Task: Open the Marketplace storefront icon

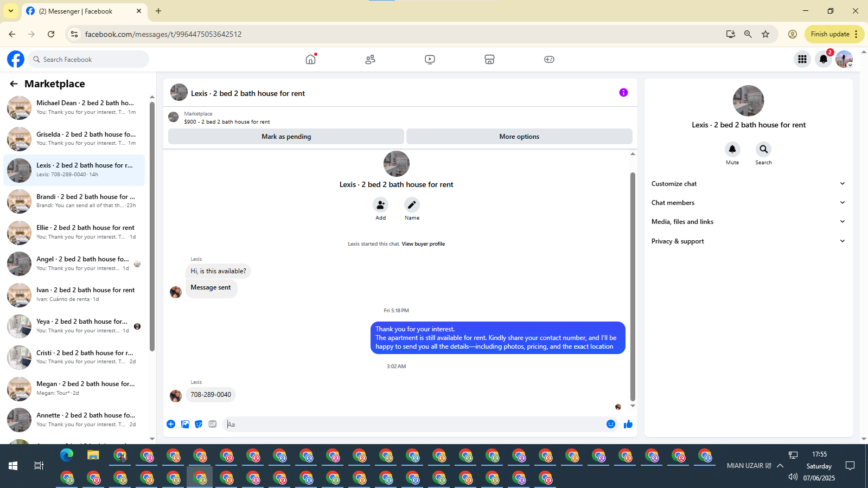Action: [489, 59]
